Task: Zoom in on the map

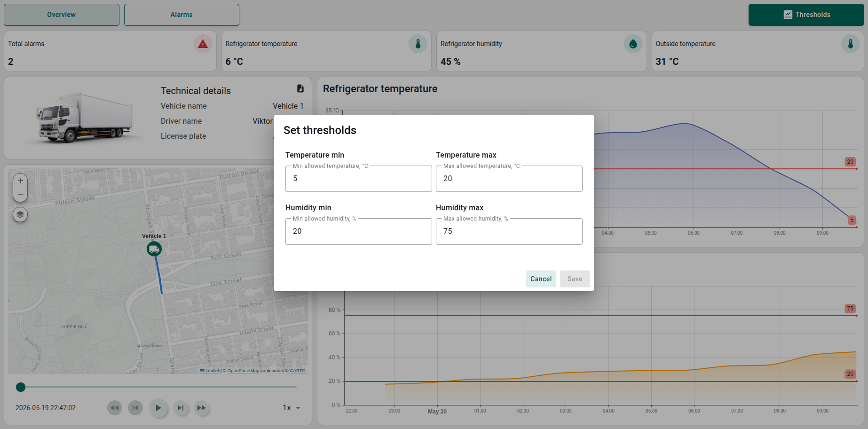Action: pos(20,181)
